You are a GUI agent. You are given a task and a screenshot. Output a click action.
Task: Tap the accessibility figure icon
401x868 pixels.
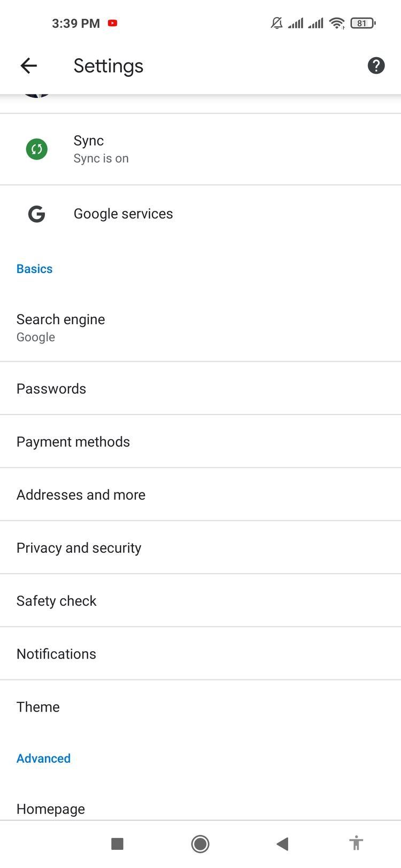coord(356,843)
